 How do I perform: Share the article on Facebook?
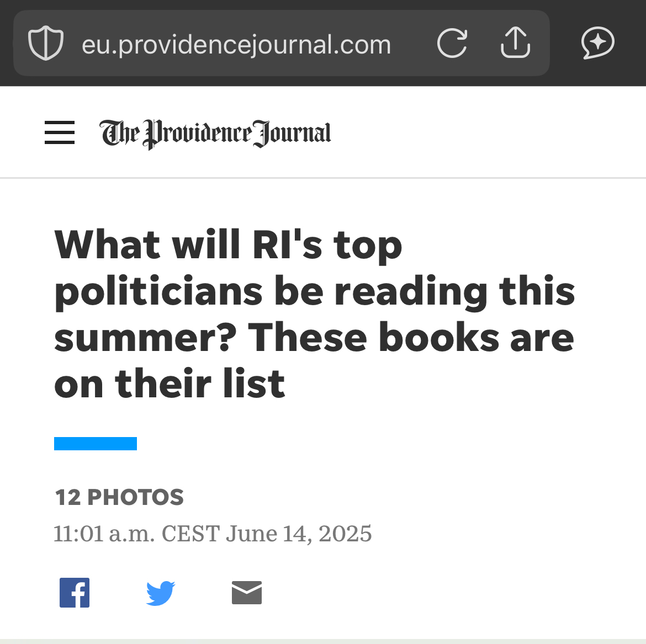[x=75, y=593]
